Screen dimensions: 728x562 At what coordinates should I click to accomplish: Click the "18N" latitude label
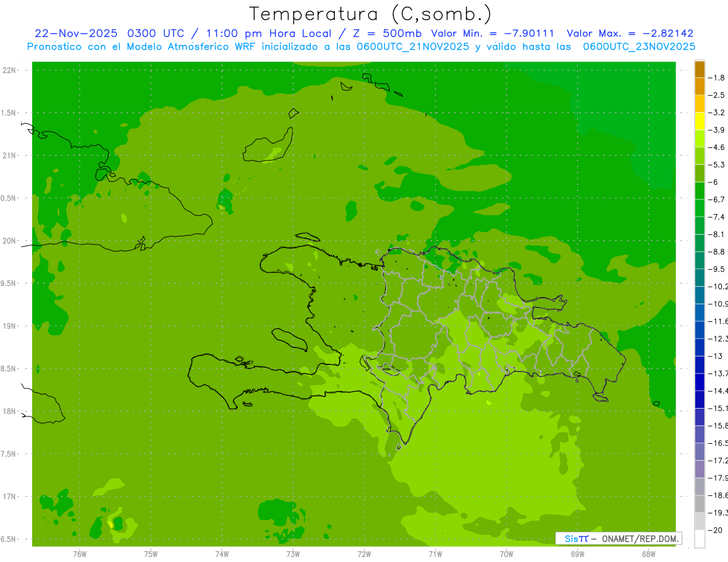10,412
